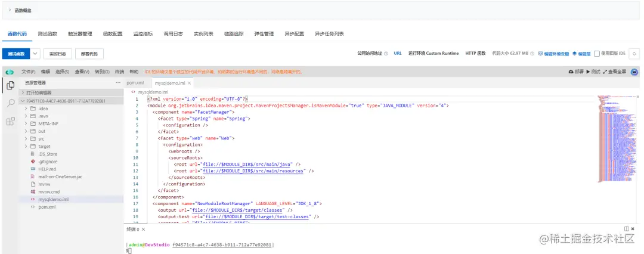Image resolution: width=644 pixels, height=254 pixels.
Task: Click the blue round avatar icon in IDE toolbar
Action: coord(634,72)
